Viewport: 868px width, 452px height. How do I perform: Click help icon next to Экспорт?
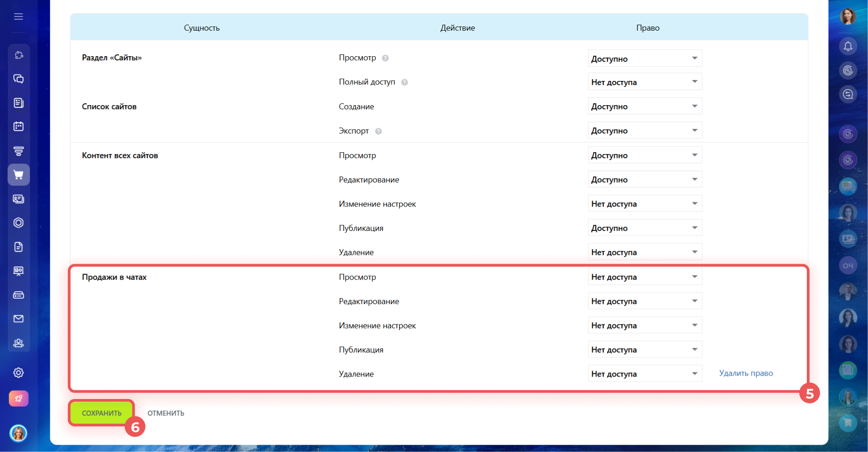[x=379, y=131]
